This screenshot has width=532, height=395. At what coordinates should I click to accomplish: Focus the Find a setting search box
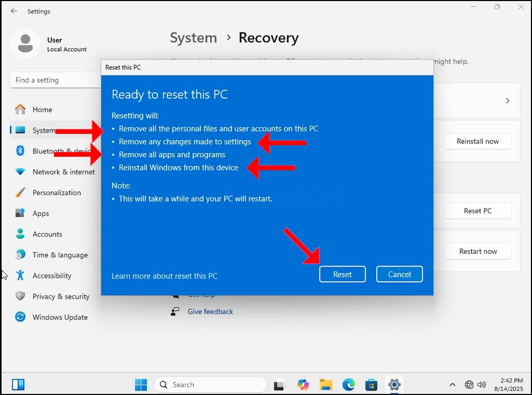[x=56, y=80]
